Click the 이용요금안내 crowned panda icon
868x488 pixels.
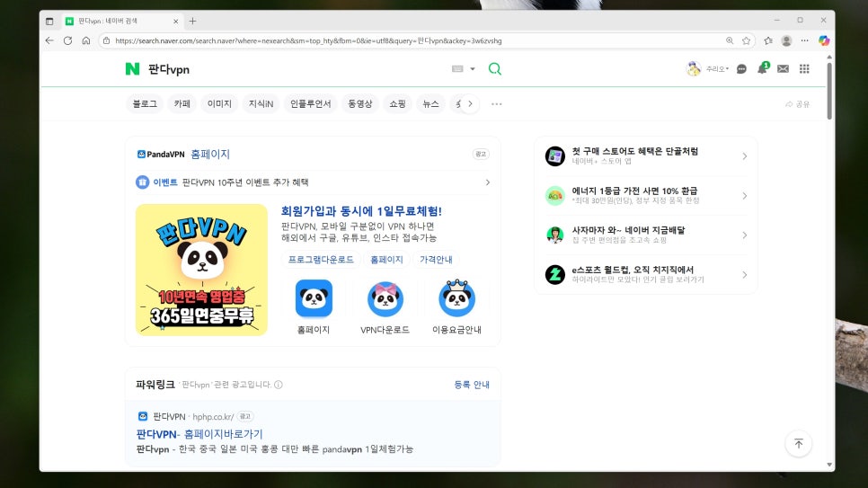pyautogui.click(x=456, y=297)
